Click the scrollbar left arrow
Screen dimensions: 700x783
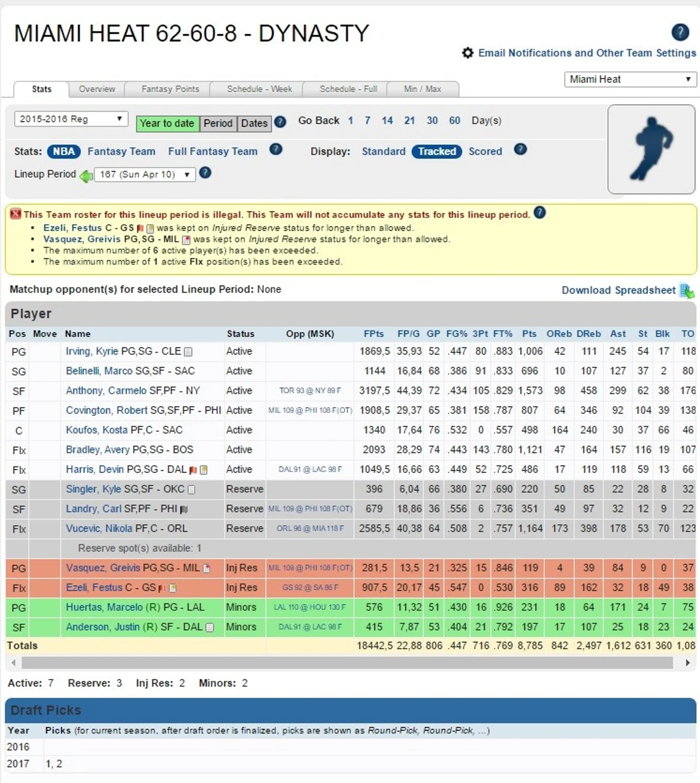[13, 663]
